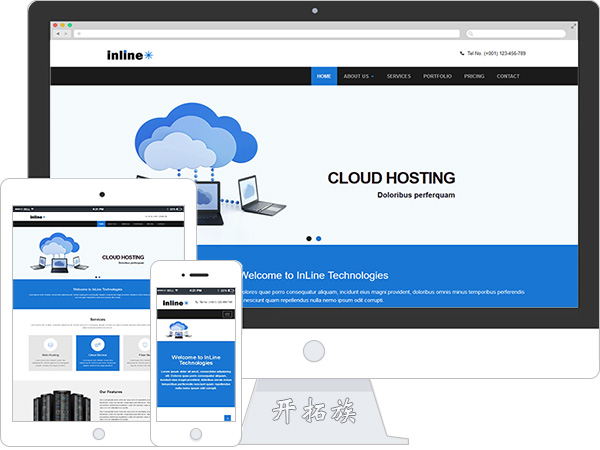Tap the scroll-to-top button on phone
The image size is (600, 450).
(x=227, y=418)
